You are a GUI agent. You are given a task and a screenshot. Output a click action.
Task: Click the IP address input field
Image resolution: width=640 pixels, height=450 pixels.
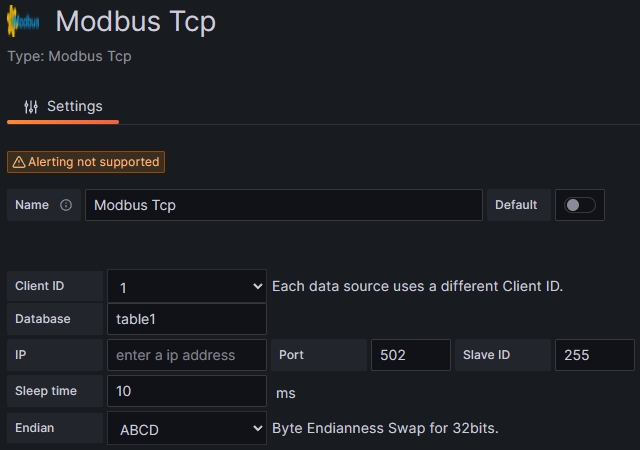point(187,355)
